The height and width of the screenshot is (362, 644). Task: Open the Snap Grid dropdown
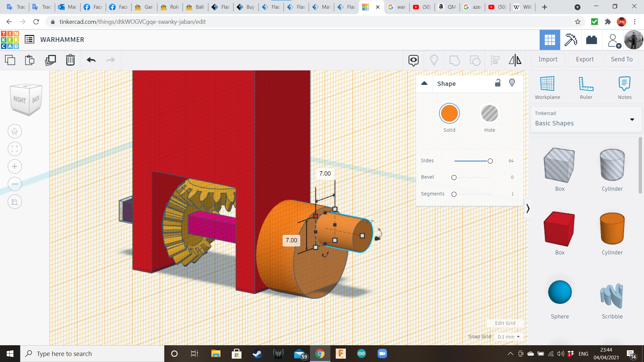tap(508, 337)
